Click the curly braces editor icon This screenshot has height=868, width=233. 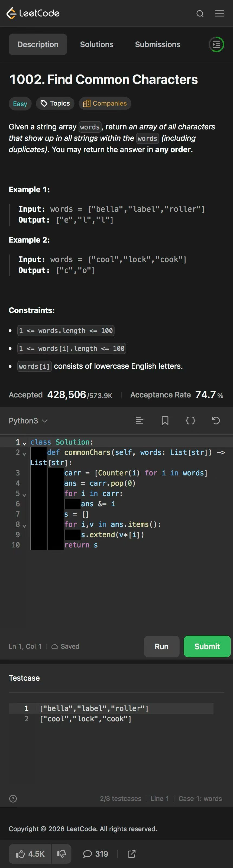(x=190, y=420)
